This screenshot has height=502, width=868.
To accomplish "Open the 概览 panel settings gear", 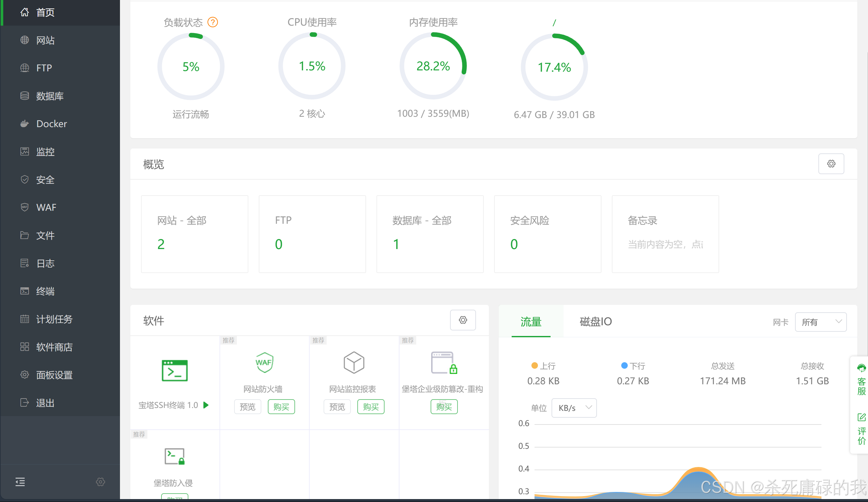I will click(831, 164).
